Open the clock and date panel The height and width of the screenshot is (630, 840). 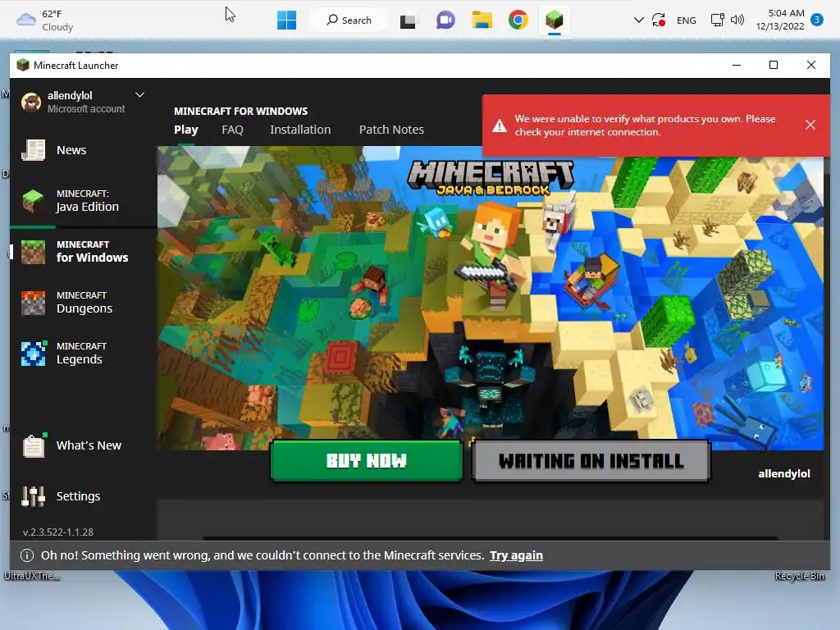781,20
